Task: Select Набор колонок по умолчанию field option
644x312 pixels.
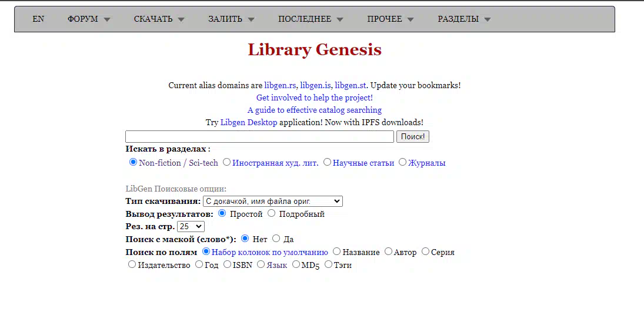Action: pos(206,251)
